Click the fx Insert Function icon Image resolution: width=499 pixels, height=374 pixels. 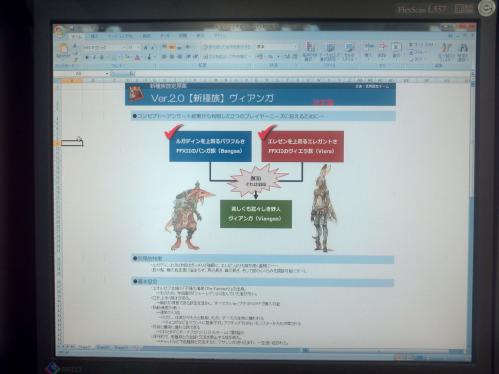(x=132, y=74)
